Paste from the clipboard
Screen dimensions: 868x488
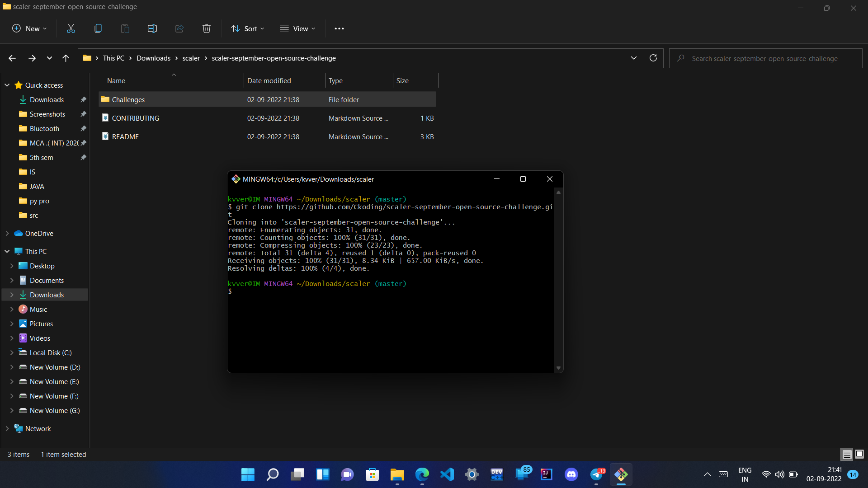click(x=125, y=28)
